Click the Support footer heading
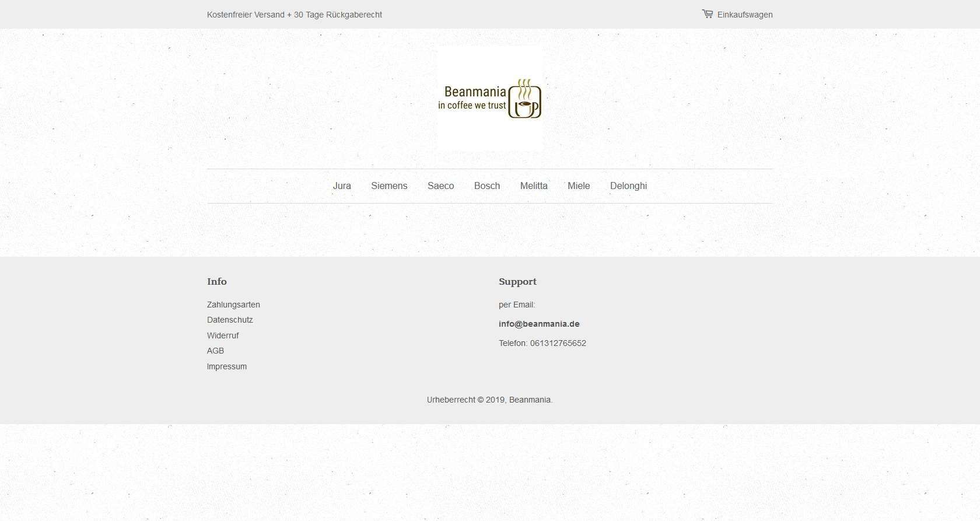 517,282
